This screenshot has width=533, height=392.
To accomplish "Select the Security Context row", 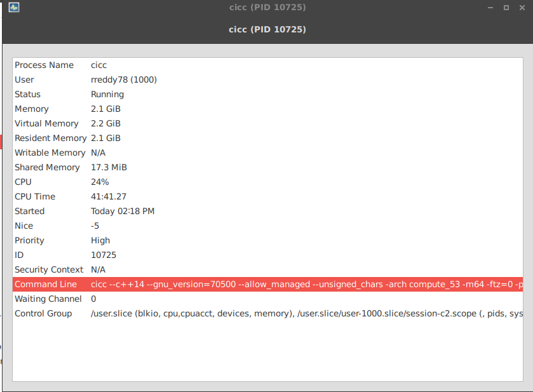I will [x=267, y=269].
